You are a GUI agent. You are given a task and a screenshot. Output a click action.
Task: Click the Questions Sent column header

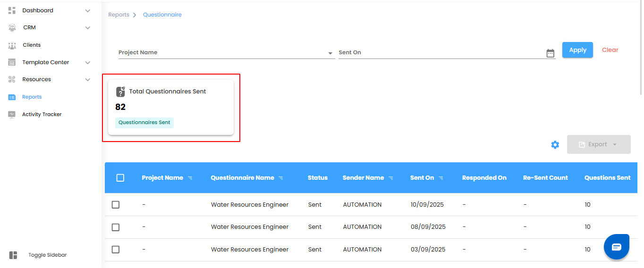(x=608, y=178)
